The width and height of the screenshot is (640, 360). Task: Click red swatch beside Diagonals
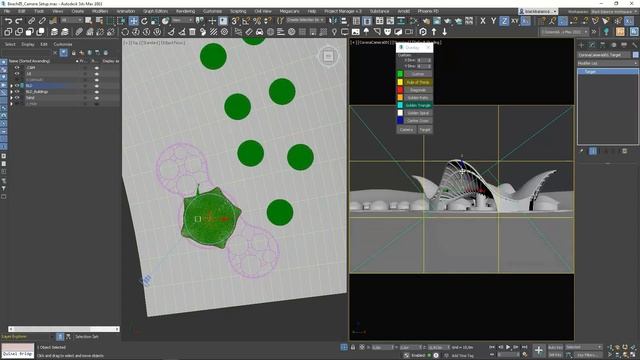coord(400,90)
